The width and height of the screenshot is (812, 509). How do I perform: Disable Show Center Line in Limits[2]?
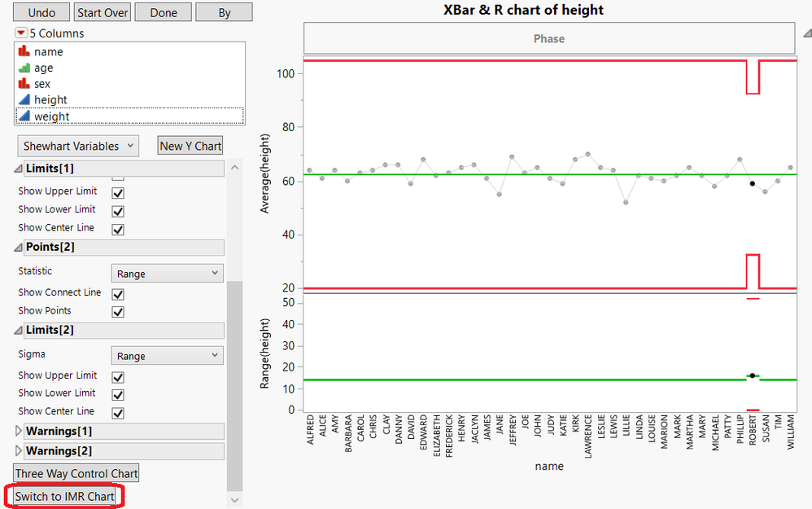[116, 412]
